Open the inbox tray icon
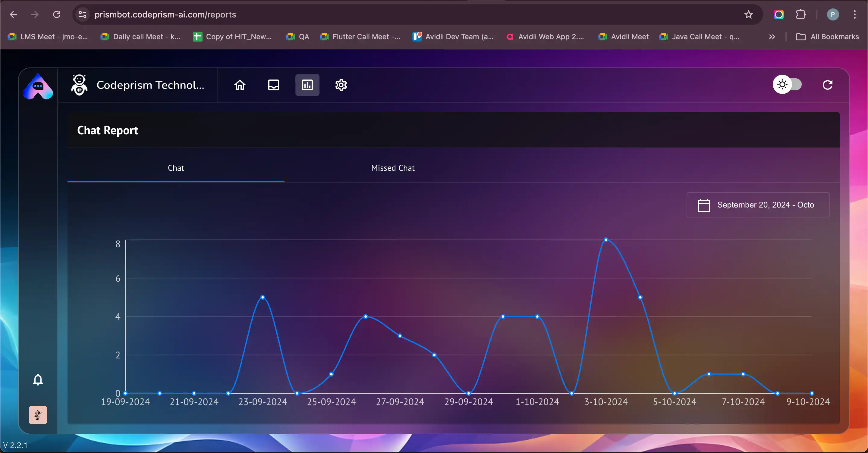This screenshot has width=868, height=453. click(x=273, y=85)
